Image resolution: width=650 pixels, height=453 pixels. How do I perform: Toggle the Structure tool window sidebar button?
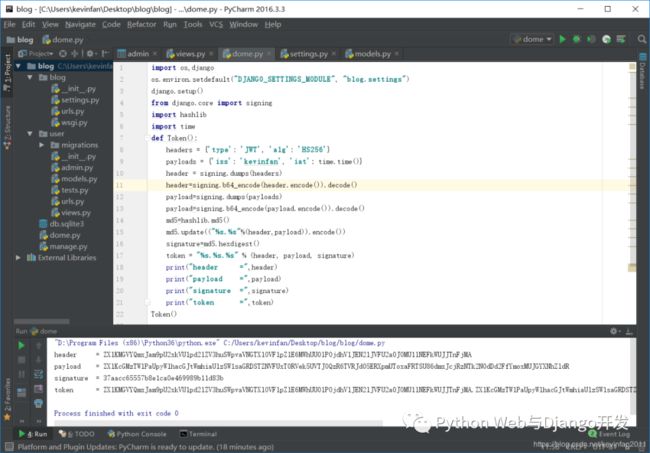[7, 127]
